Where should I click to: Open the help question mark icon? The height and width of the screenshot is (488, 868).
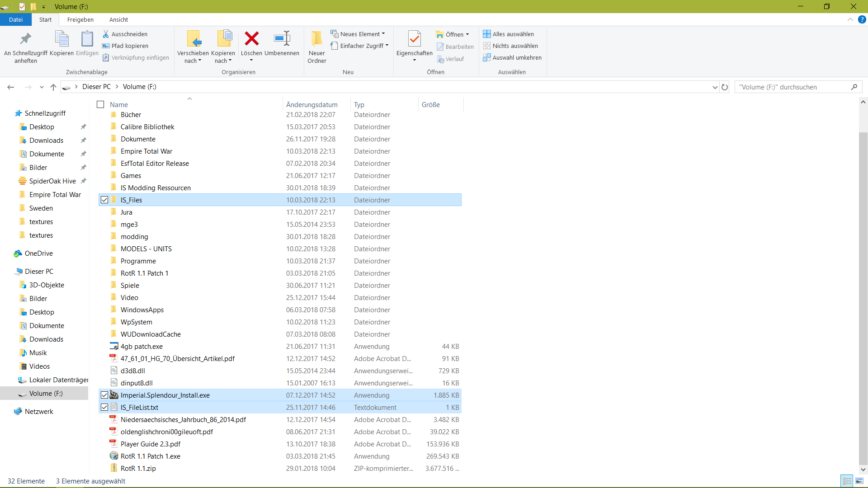(x=862, y=19)
